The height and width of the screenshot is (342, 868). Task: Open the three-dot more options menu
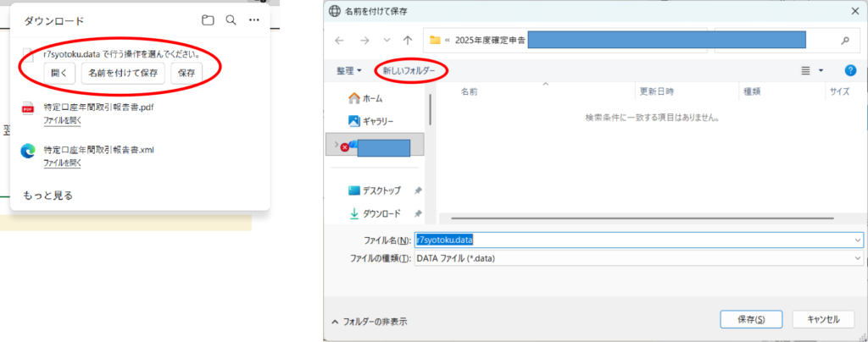coord(253,19)
